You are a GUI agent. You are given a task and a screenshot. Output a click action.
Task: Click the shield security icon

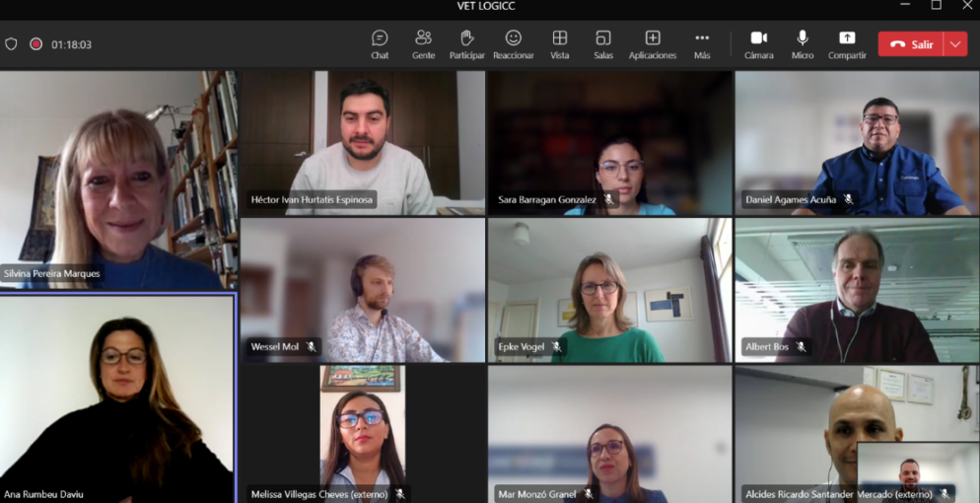click(x=11, y=44)
